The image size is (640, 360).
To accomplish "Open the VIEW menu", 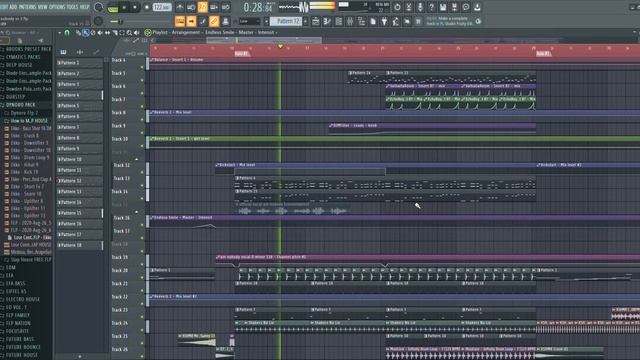I will pyautogui.click(x=42, y=7).
